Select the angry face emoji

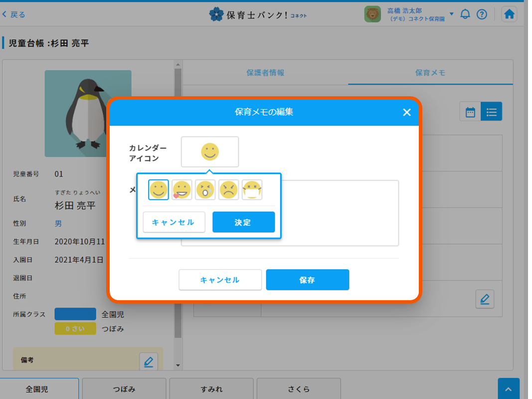click(228, 190)
